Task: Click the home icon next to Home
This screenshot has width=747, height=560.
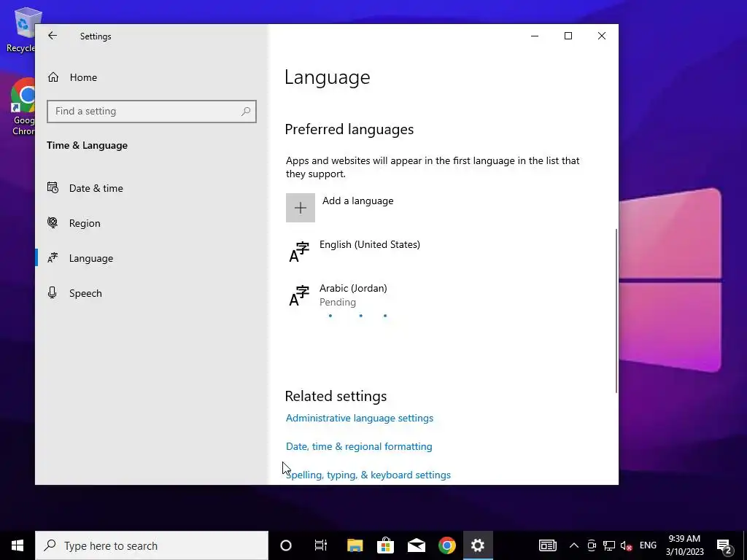Action: 53,77
